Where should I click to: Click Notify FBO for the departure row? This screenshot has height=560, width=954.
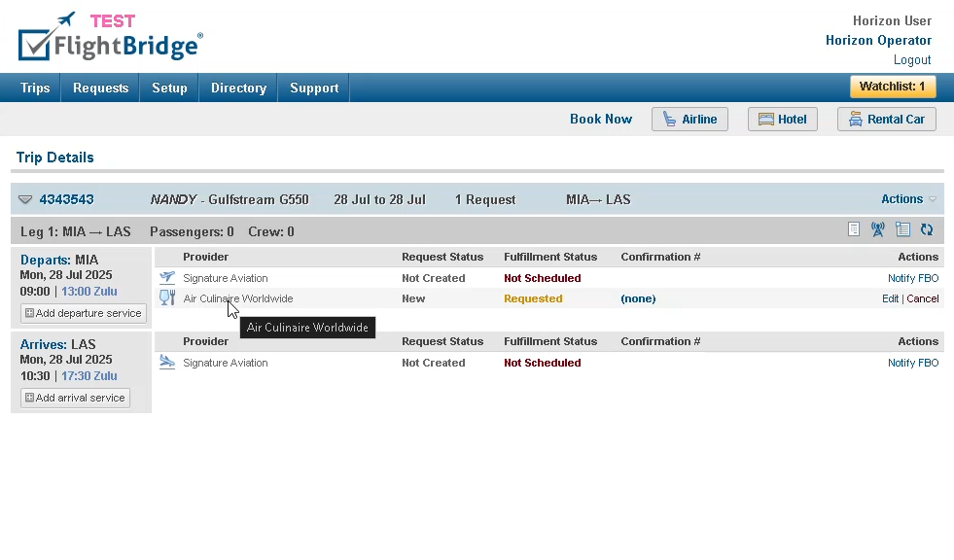pyautogui.click(x=912, y=278)
